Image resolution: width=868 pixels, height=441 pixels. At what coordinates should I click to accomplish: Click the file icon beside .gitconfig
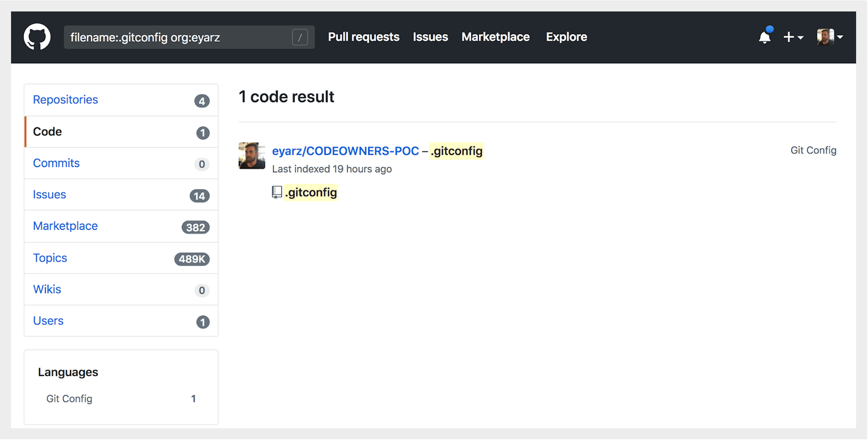coord(277,192)
